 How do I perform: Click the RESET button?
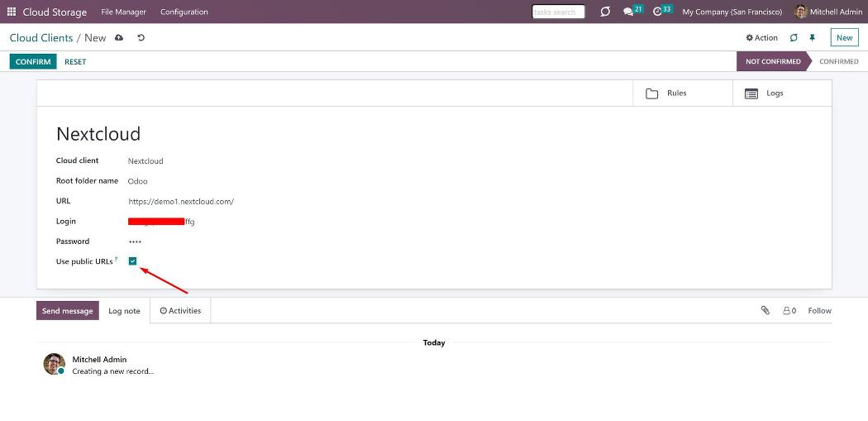[x=75, y=61]
